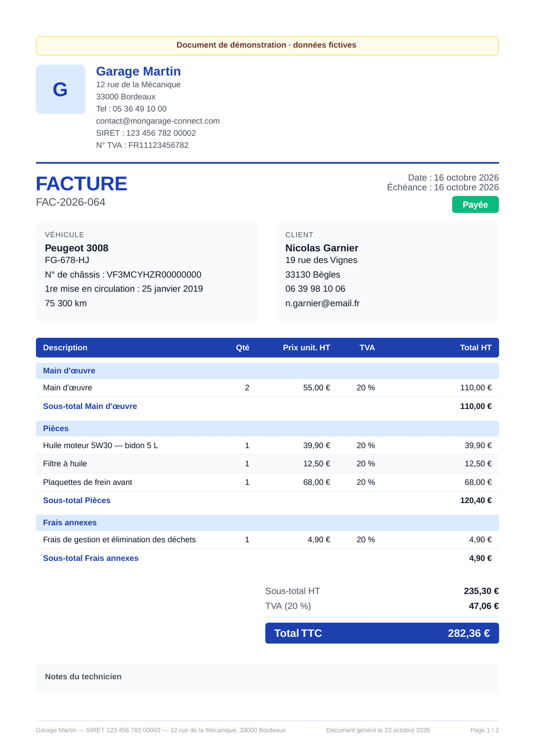Click the first registration date 25 janvier 2019
This screenshot has width=535, height=756.
point(172,289)
